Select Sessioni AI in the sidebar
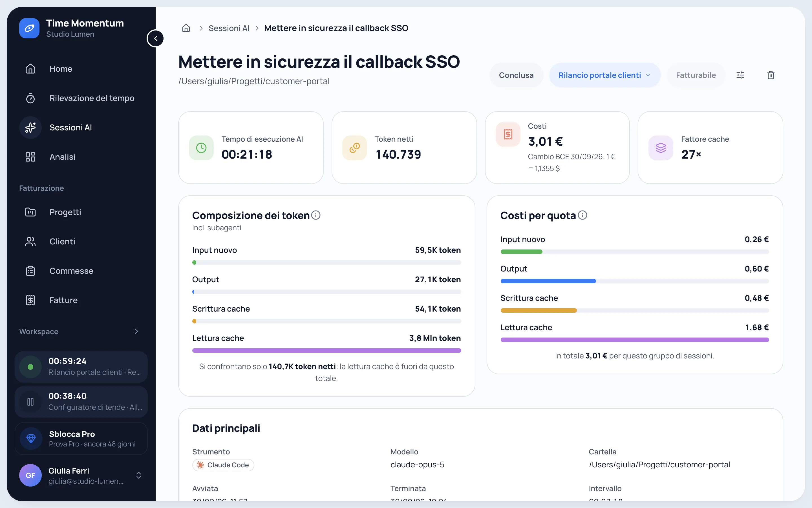This screenshot has width=812, height=508. [81, 128]
